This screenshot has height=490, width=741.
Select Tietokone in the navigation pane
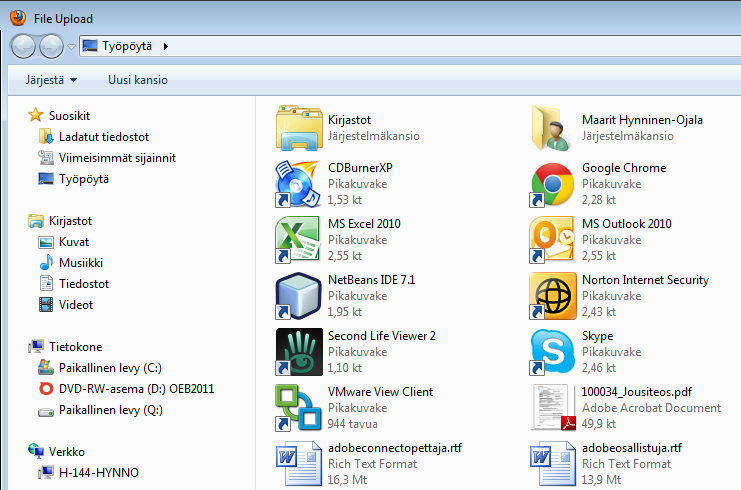(x=76, y=347)
